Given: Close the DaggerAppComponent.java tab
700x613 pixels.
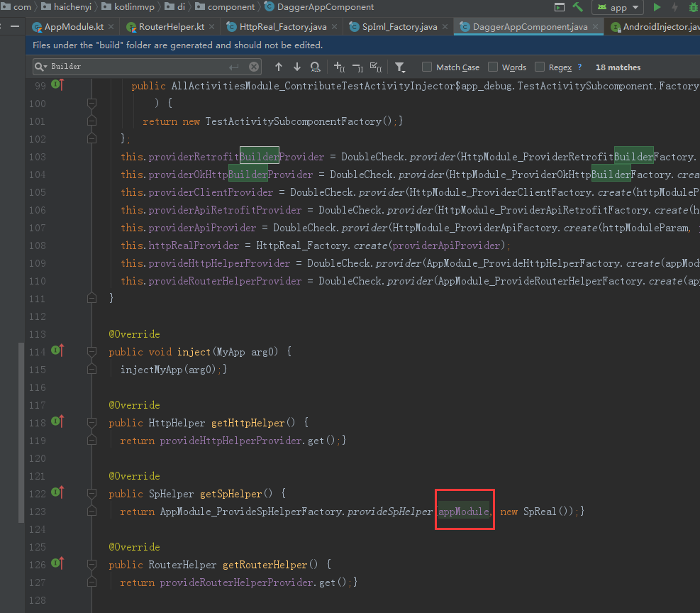Looking at the screenshot, I should (x=595, y=27).
